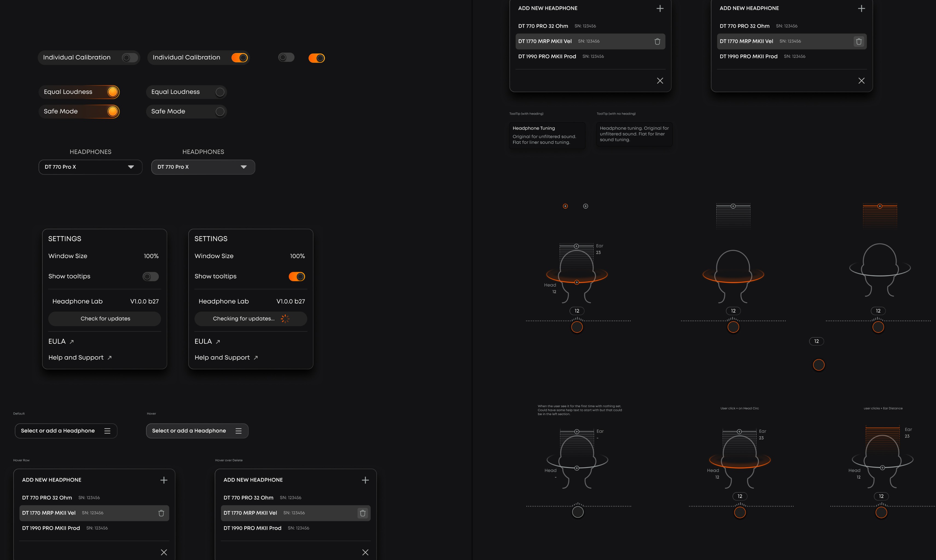Select DT 770 PRO 32 Ohm from the list

pos(543,26)
